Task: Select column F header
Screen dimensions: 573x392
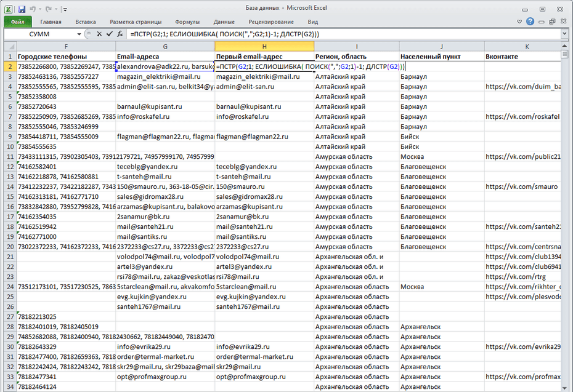Action: click(66, 46)
